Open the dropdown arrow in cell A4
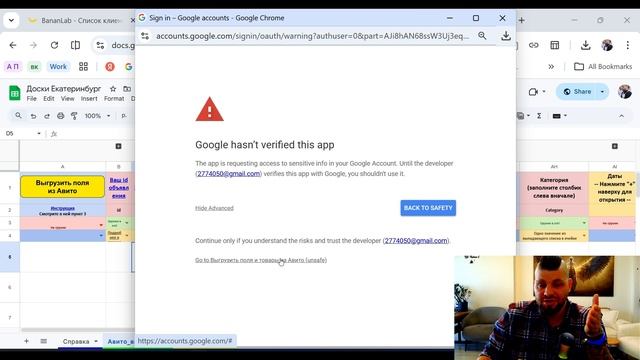Viewport: 640px width, 360px height. click(101, 236)
